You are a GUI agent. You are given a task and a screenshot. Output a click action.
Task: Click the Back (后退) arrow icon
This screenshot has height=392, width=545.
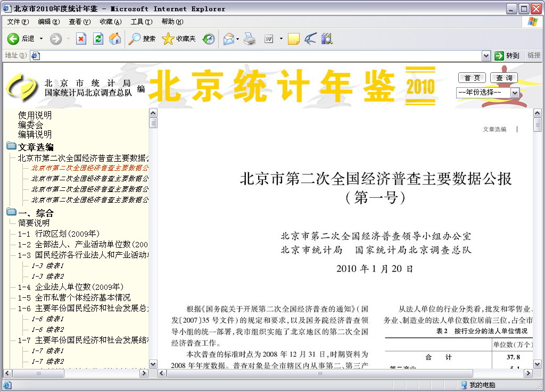[13, 39]
